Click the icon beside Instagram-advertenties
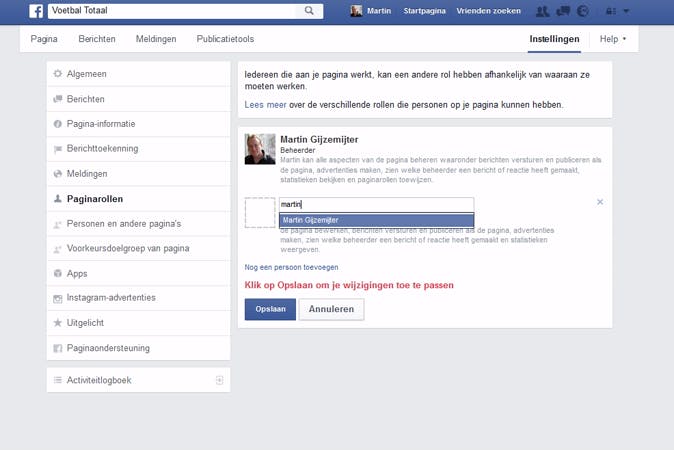This screenshot has width=674, height=450. [x=58, y=298]
